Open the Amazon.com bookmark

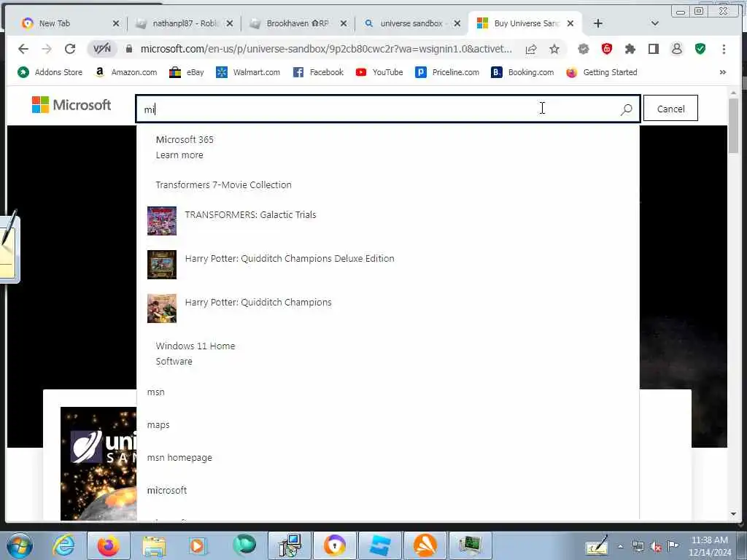[x=126, y=72]
